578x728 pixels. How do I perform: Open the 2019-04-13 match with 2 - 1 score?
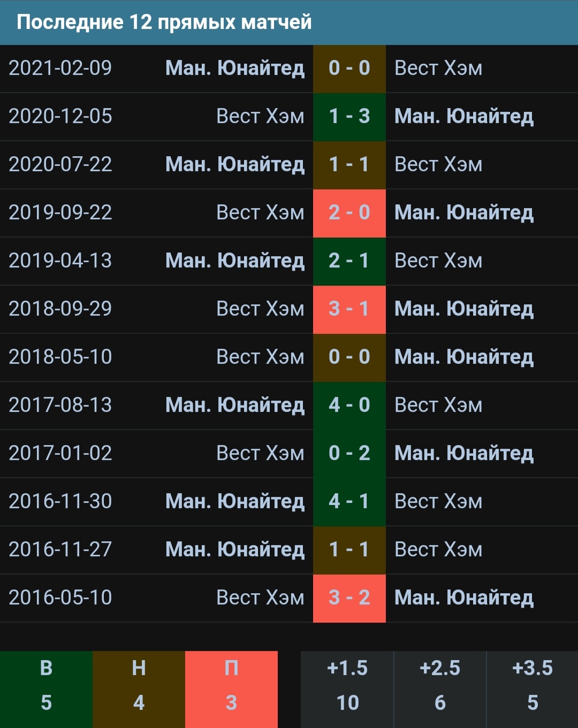click(289, 261)
